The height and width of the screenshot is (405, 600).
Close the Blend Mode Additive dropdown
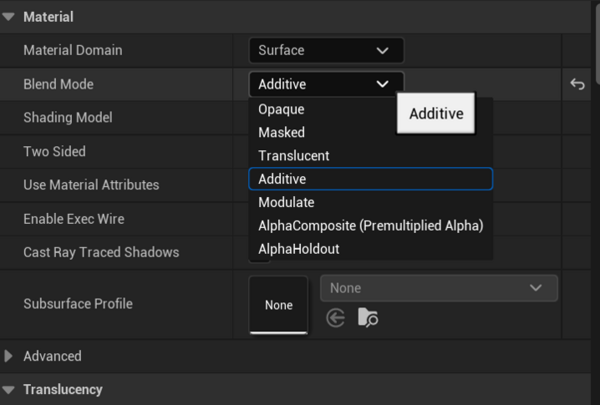326,84
